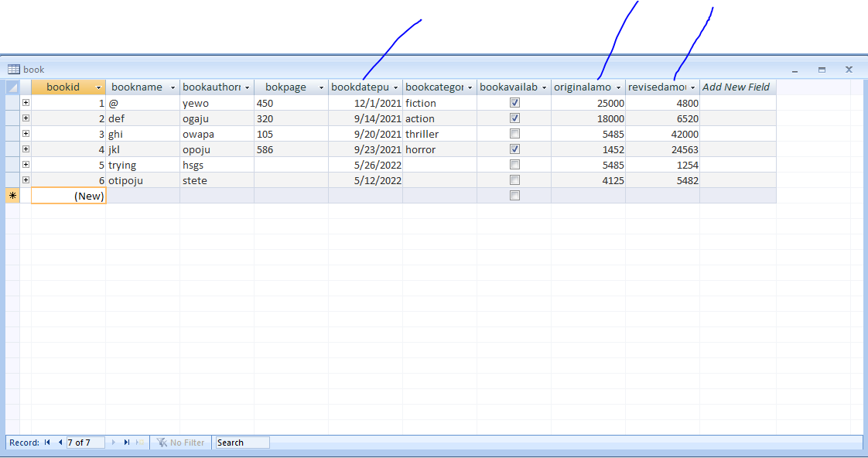The height and width of the screenshot is (458, 868).
Task: Click the select-all corner of datasheet
Action: click(12, 87)
